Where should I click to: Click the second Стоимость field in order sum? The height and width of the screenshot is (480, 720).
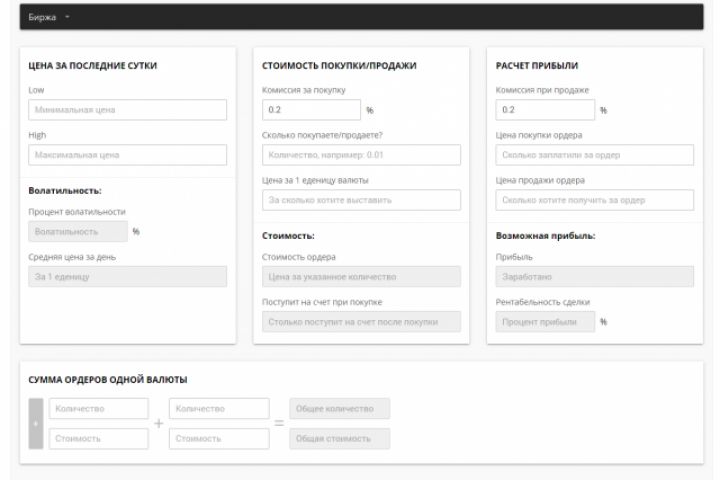[219, 439]
